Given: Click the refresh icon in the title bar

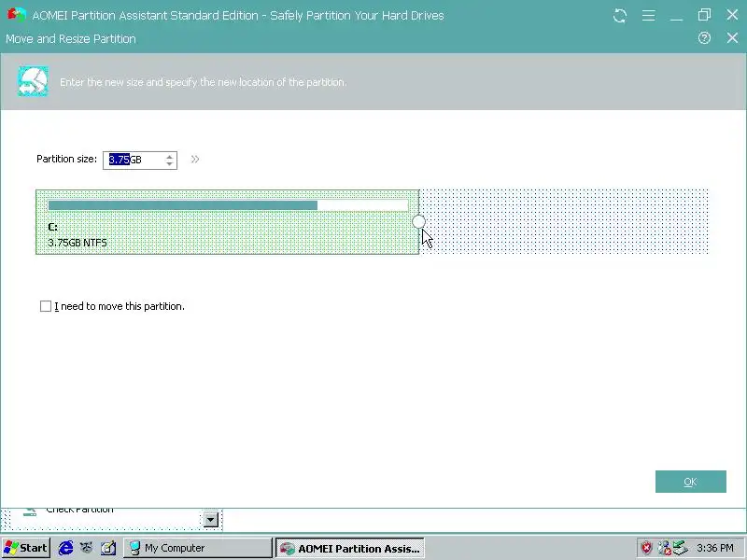Looking at the screenshot, I should [x=620, y=15].
